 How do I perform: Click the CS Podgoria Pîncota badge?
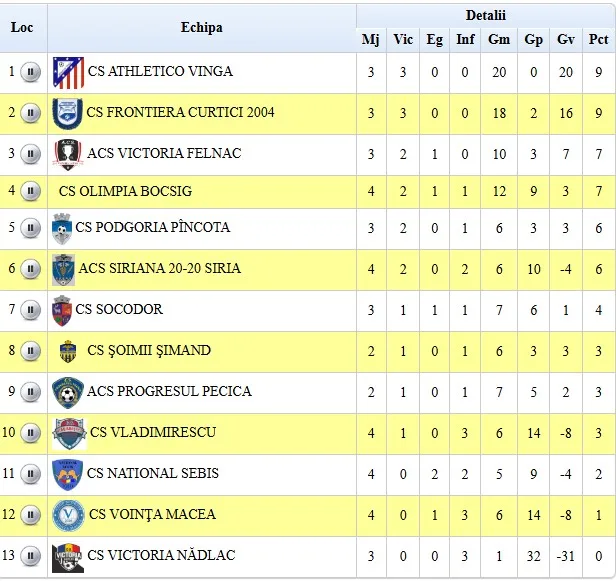62,229
